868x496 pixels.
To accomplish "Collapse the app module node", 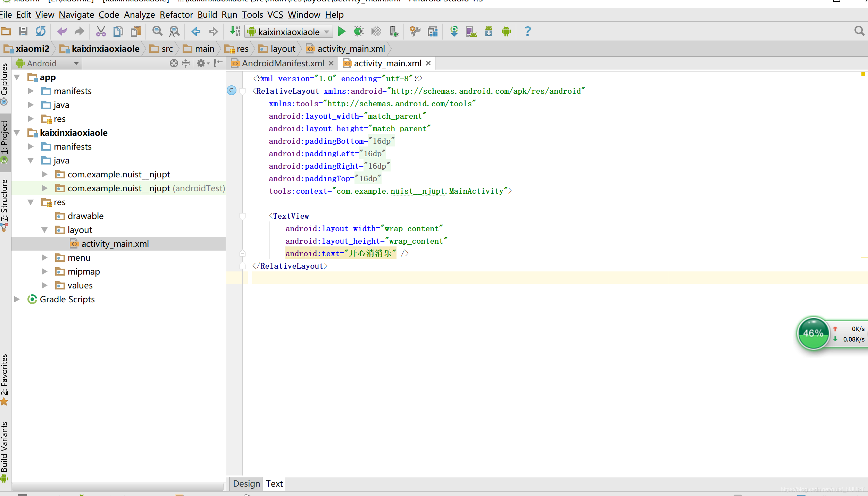I will (17, 77).
